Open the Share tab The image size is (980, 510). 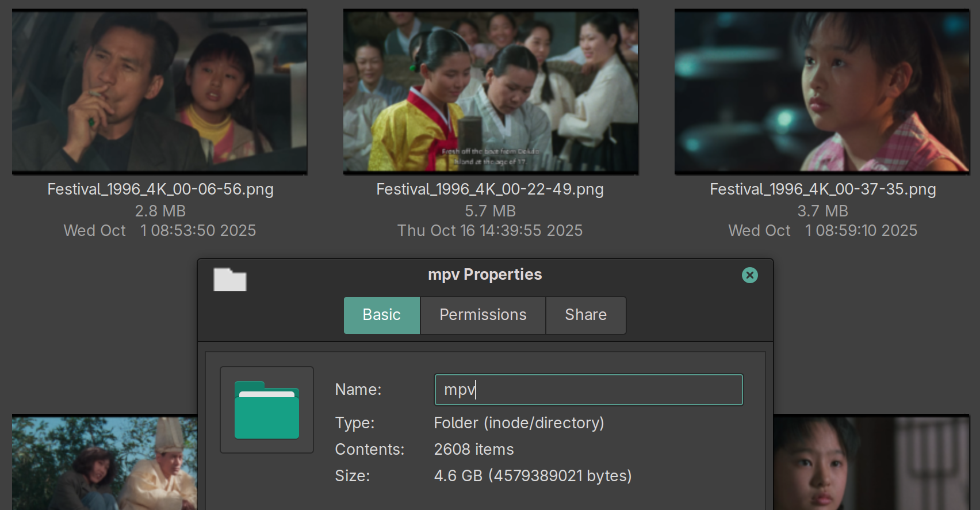tap(586, 315)
